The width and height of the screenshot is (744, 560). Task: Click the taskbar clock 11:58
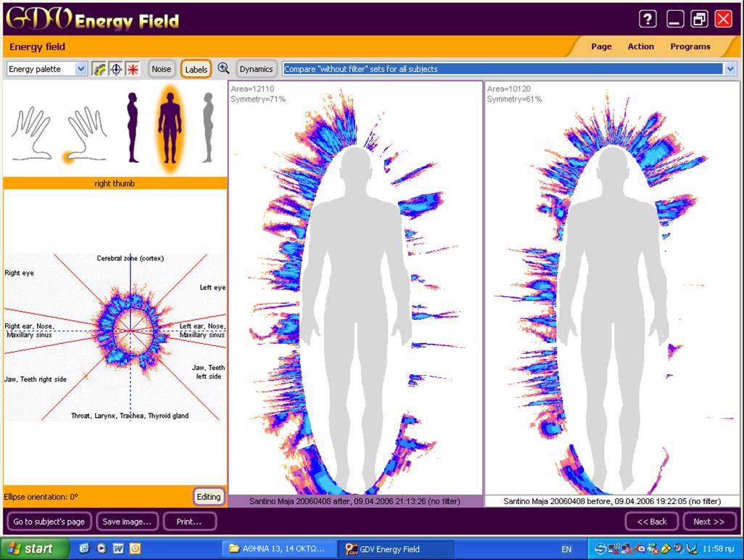coord(719,548)
